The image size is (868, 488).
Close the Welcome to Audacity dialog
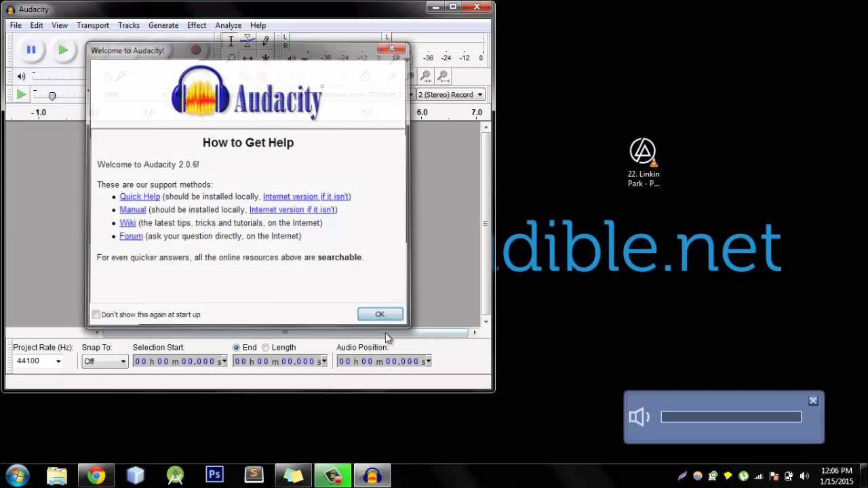pyautogui.click(x=391, y=48)
